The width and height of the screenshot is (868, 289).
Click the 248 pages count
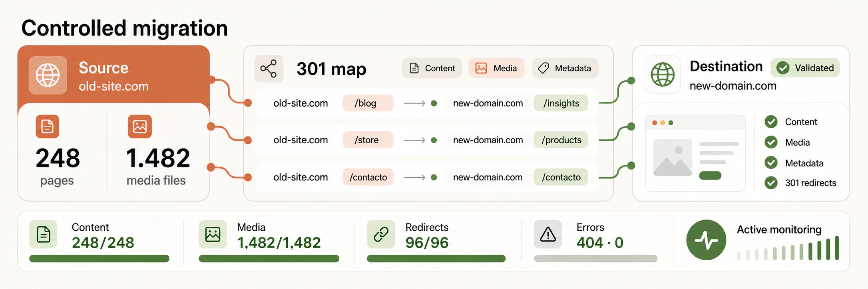click(58, 158)
